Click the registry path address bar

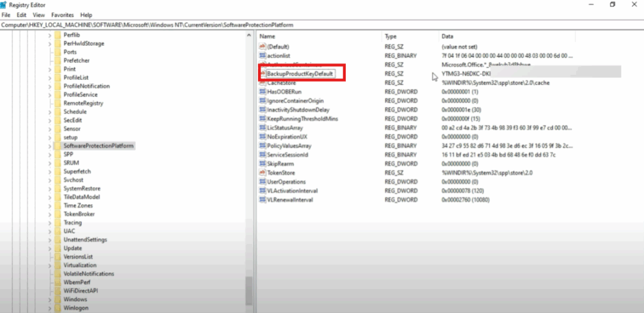click(x=322, y=25)
